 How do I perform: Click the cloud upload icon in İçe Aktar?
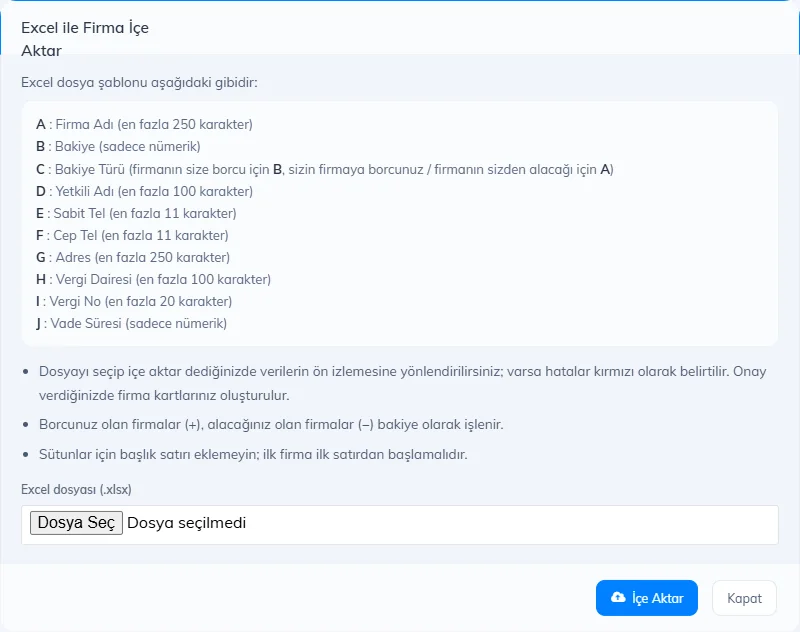pyautogui.click(x=618, y=597)
